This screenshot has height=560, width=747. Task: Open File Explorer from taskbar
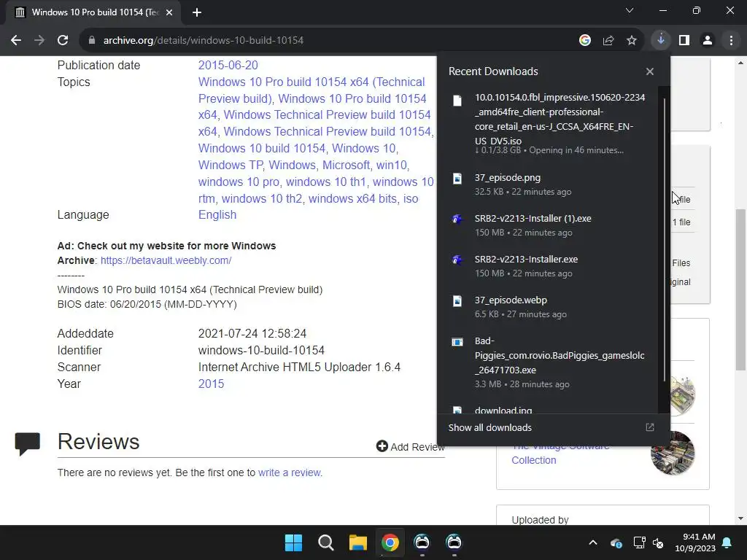357,542
